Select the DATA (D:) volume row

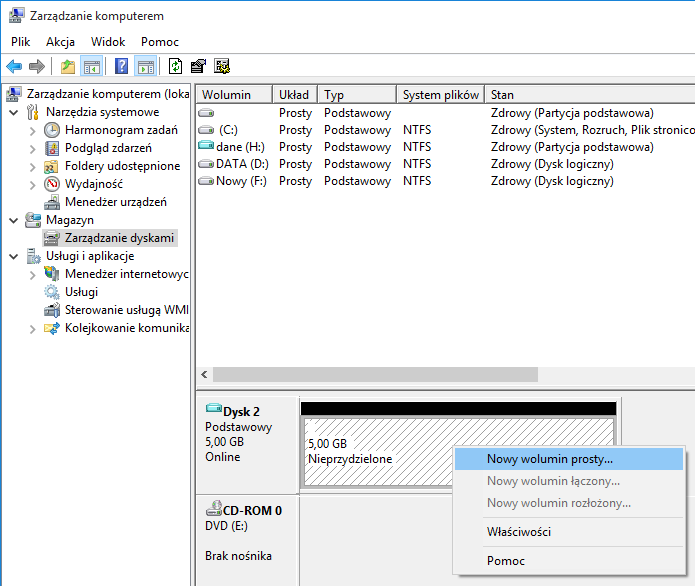445,164
